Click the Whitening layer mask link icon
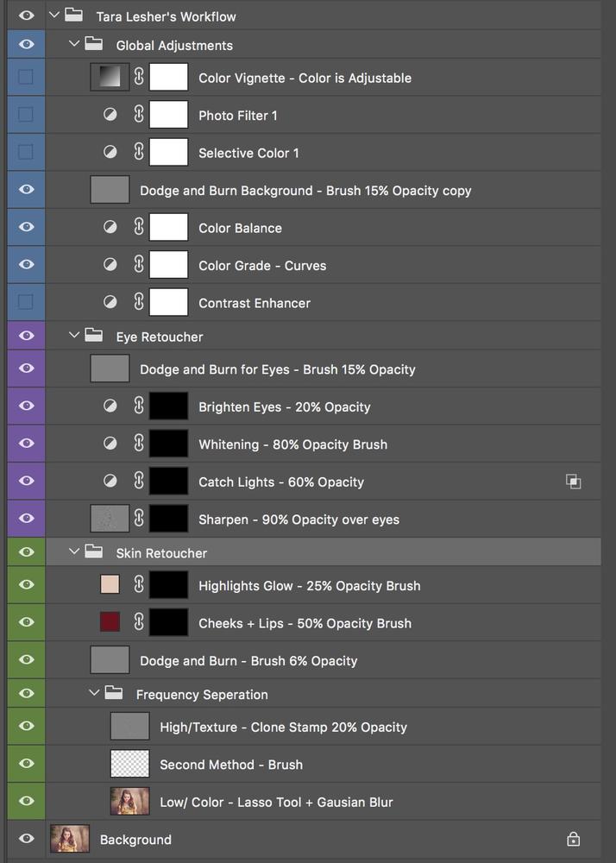 click(x=139, y=443)
